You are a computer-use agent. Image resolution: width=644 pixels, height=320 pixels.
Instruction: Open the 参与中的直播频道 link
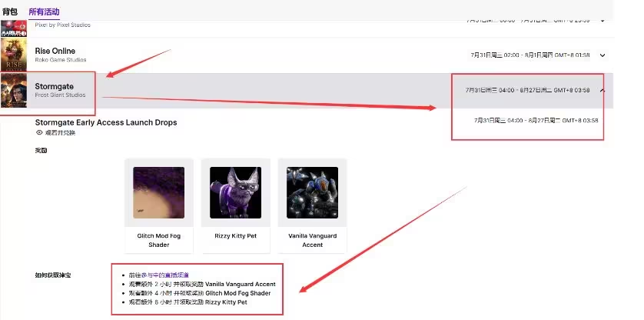coord(164,275)
